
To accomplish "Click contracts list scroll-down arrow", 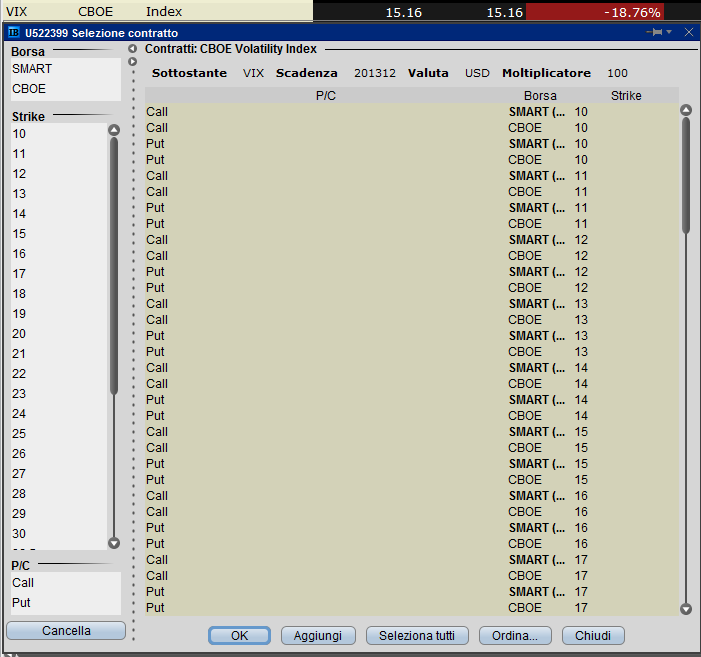I will click(686, 609).
